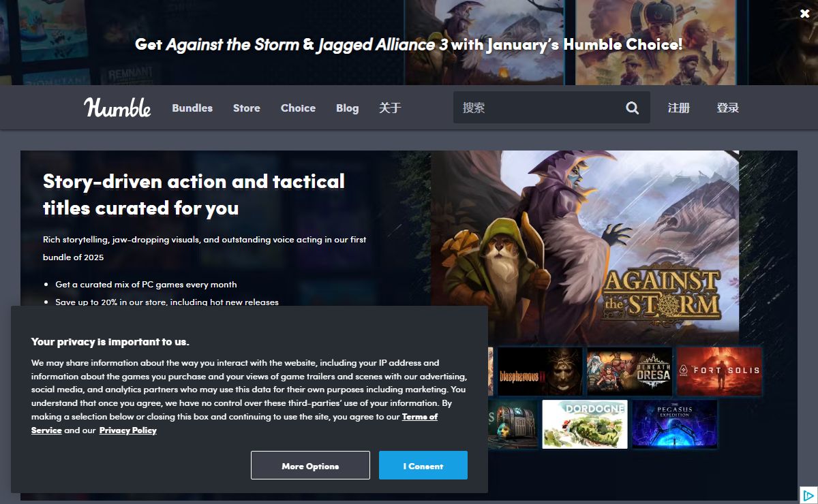Open the 关于 menu item
The width and height of the screenshot is (818, 504).
390,108
